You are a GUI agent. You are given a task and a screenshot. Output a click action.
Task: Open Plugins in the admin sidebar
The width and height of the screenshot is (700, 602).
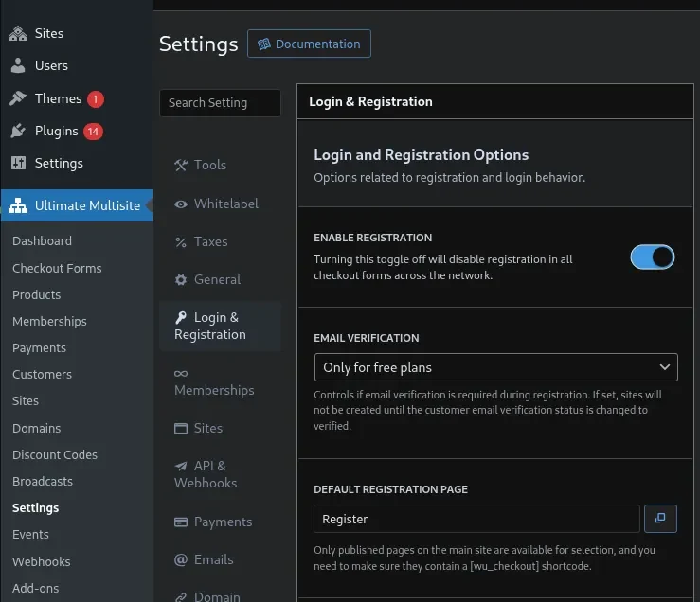tap(56, 131)
